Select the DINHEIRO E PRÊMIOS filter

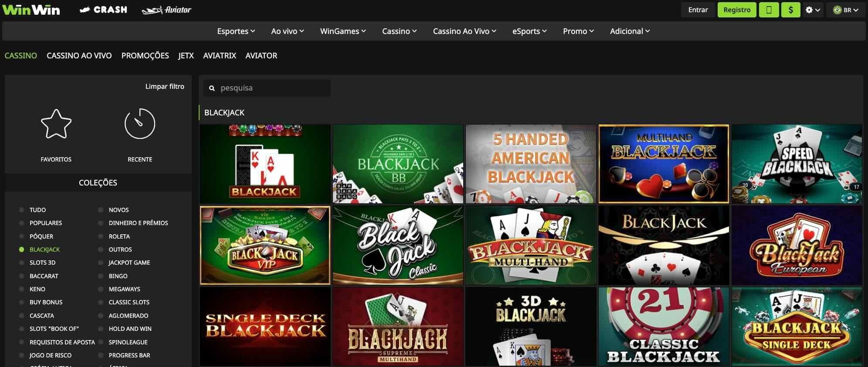(138, 223)
